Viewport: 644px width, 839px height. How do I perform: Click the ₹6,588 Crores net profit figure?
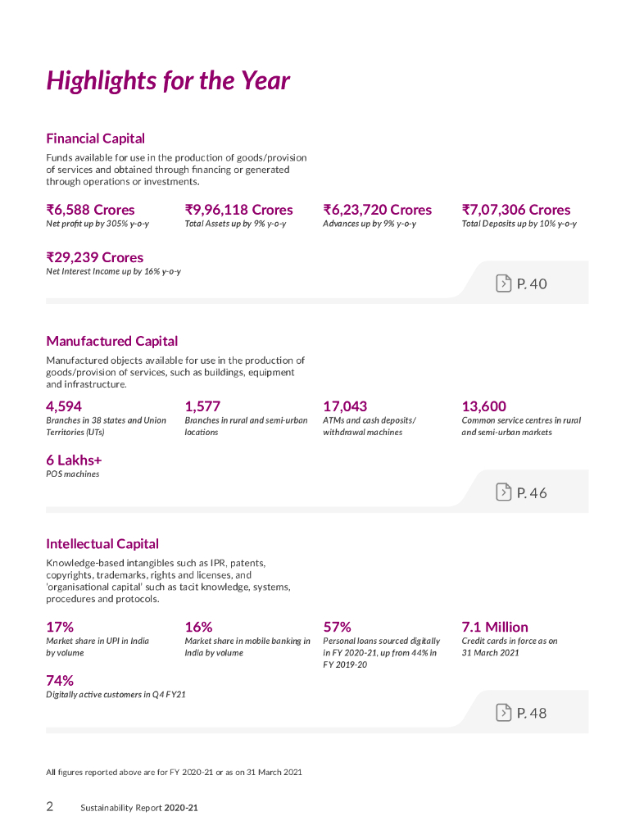click(x=90, y=210)
